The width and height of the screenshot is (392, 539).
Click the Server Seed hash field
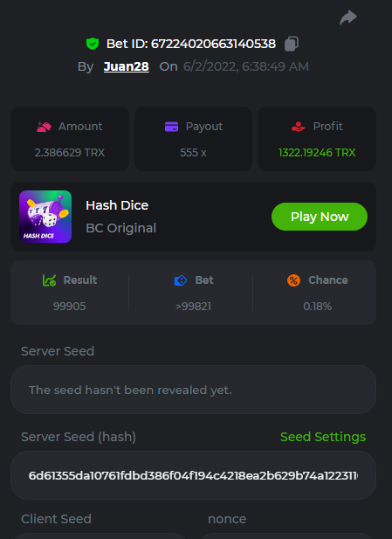[x=194, y=475]
